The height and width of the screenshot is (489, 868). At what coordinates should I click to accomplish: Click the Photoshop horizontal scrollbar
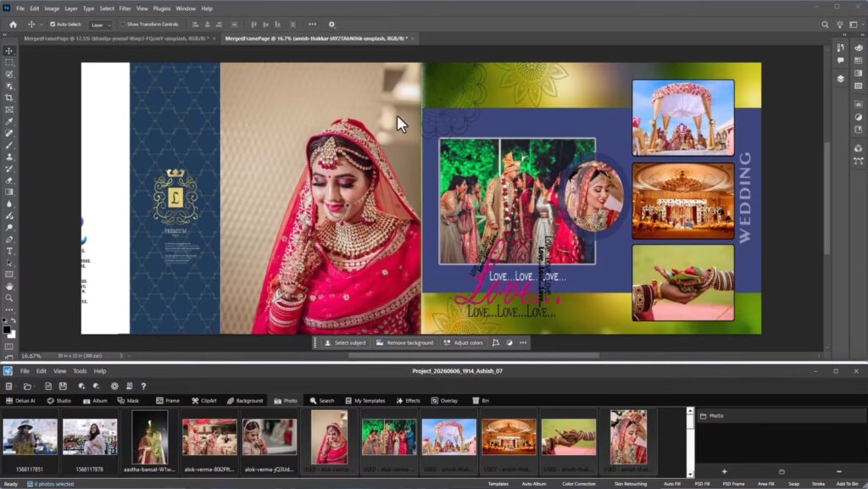474,356
